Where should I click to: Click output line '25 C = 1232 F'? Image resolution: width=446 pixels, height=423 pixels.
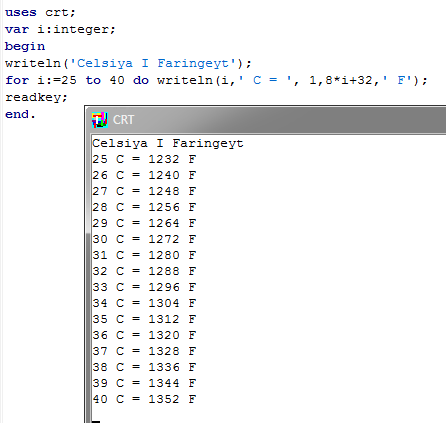click(144, 159)
